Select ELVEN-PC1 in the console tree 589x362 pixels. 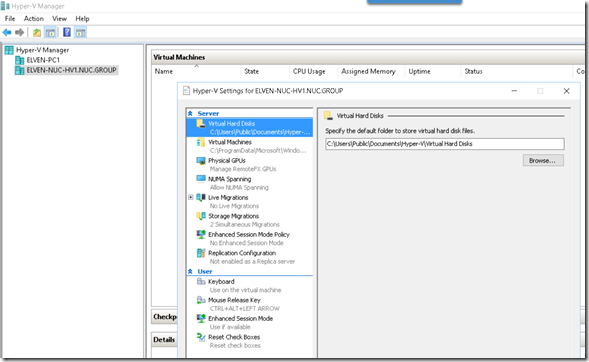click(x=43, y=60)
